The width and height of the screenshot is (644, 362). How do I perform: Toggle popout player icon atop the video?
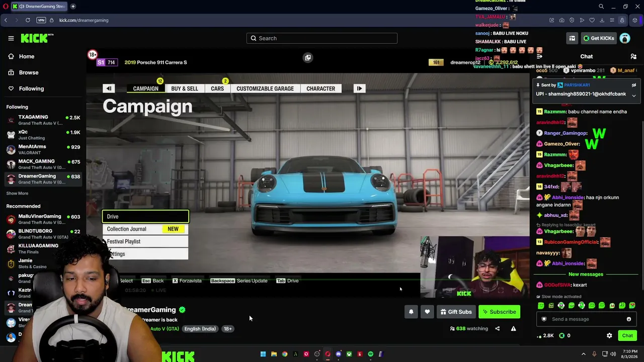(x=308, y=57)
